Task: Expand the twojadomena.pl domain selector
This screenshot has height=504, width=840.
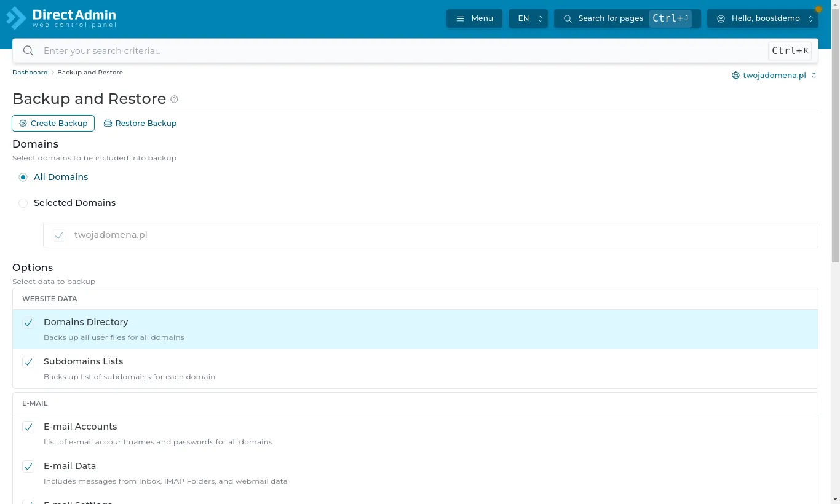Action: 774,76
